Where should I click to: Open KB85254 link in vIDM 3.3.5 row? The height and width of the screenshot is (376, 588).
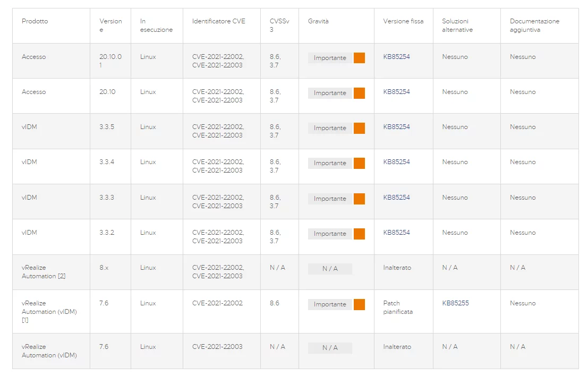(x=396, y=127)
